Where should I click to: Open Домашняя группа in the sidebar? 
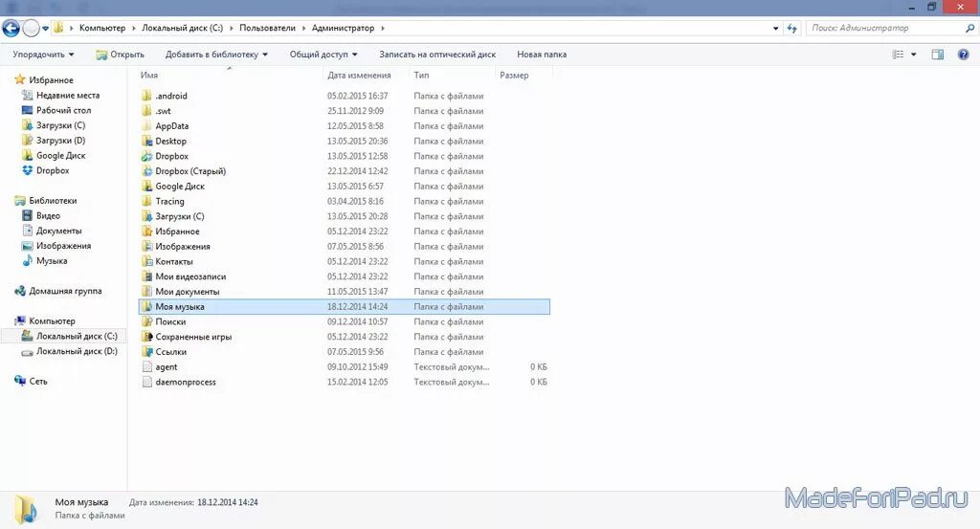[x=57, y=291]
